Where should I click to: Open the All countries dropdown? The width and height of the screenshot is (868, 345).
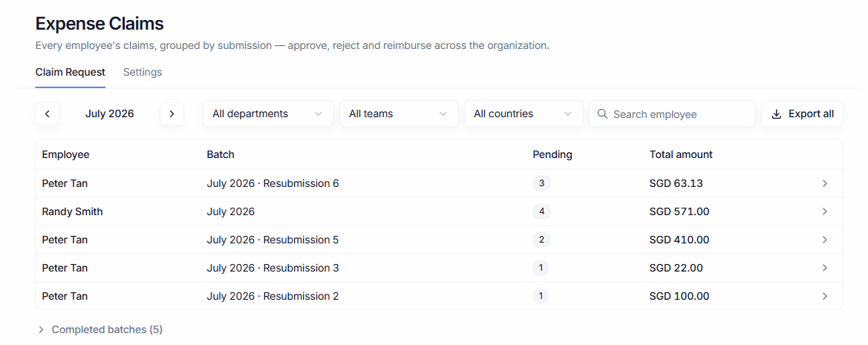coord(523,114)
